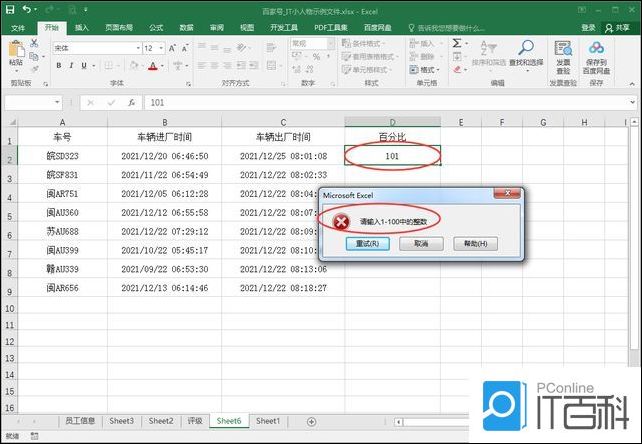Open the 常规 number format dropdown

tap(307, 44)
